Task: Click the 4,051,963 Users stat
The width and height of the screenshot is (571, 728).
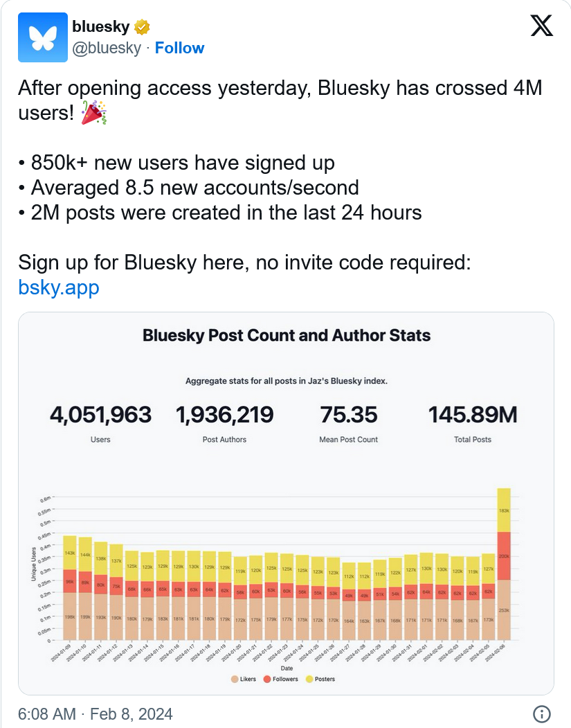Action: pos(100,415)
